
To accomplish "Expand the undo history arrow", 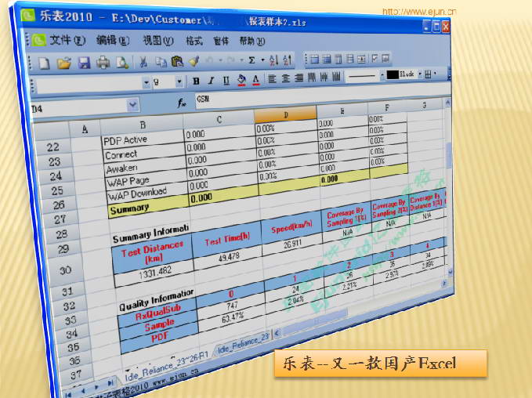I will click(x=220, y=61).
